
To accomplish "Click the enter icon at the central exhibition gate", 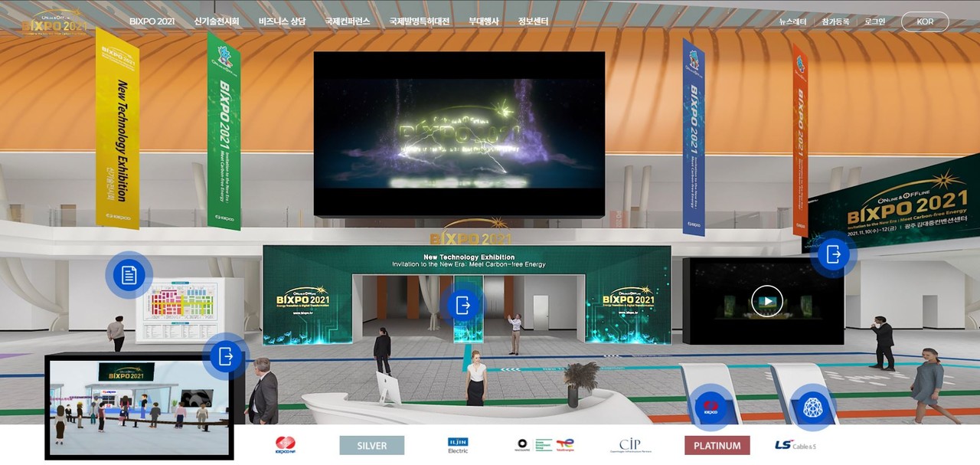I will pos(462,305).
